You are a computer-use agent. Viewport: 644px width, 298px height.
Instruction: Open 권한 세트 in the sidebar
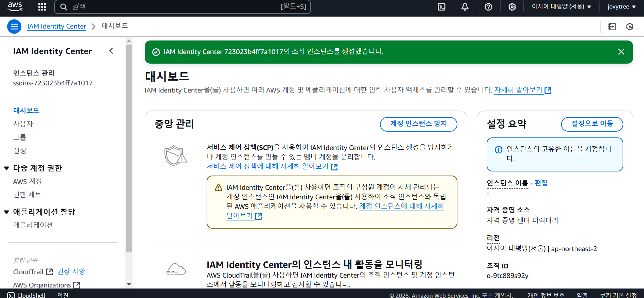pos(27,195)
